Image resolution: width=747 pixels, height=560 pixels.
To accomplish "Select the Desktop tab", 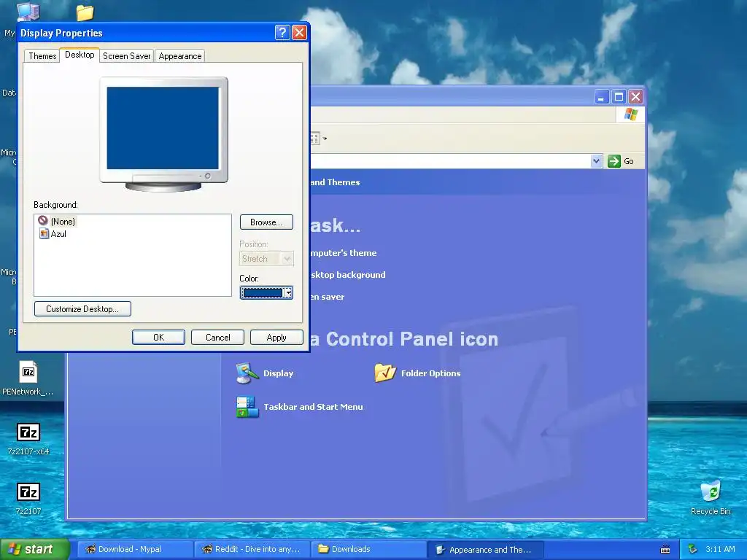I will coord(80,55).
